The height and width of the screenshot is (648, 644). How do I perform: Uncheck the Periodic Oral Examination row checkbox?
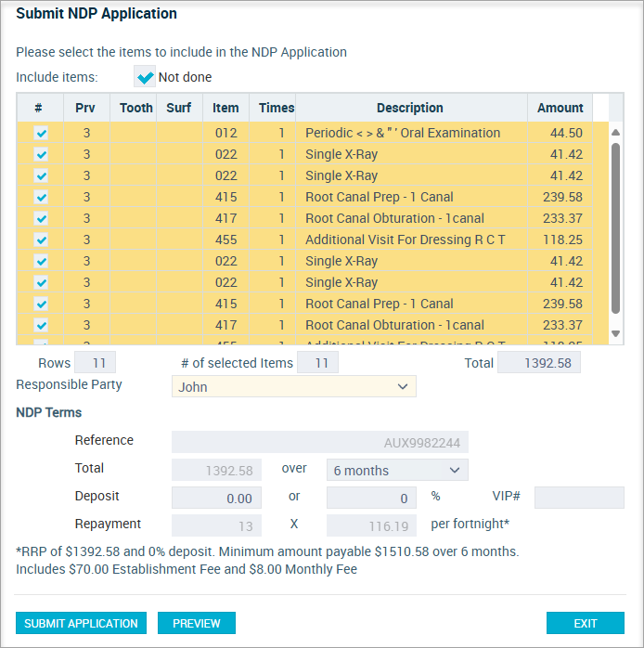tap(42, 133)
